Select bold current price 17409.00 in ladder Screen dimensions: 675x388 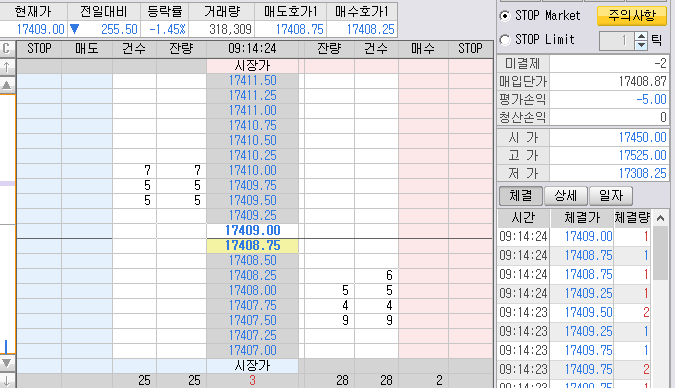(x=252, y=230)
